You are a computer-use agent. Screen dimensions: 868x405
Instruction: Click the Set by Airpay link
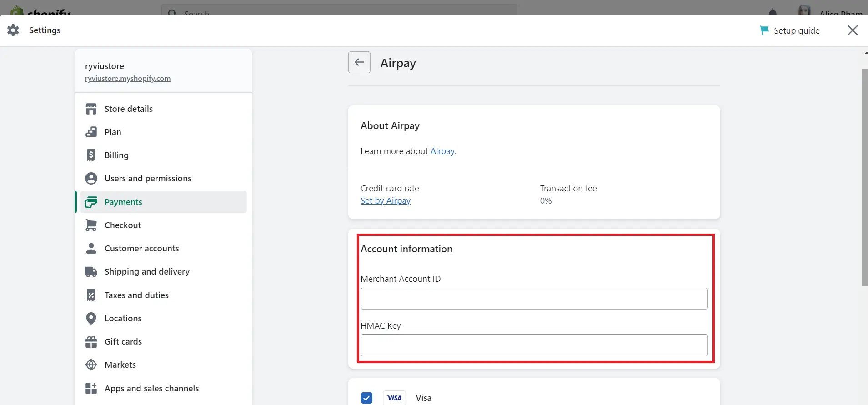click(x=386, y=201)
